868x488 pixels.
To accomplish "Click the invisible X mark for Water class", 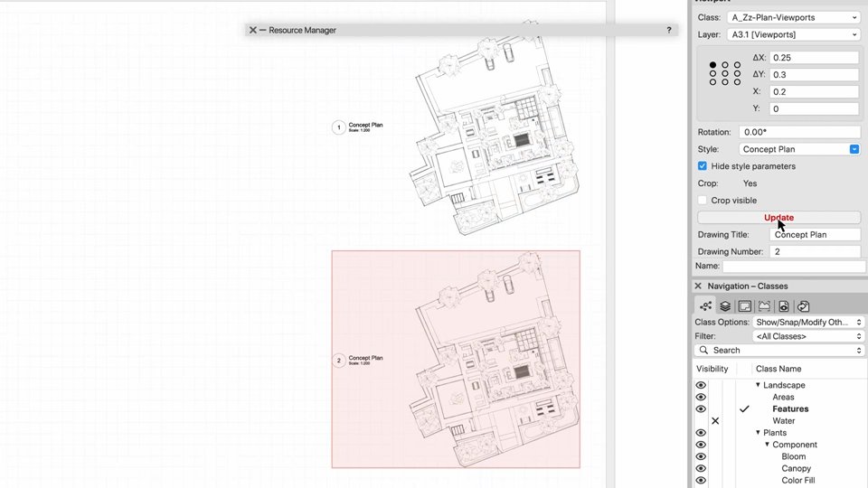I will (x=715, y=421).
